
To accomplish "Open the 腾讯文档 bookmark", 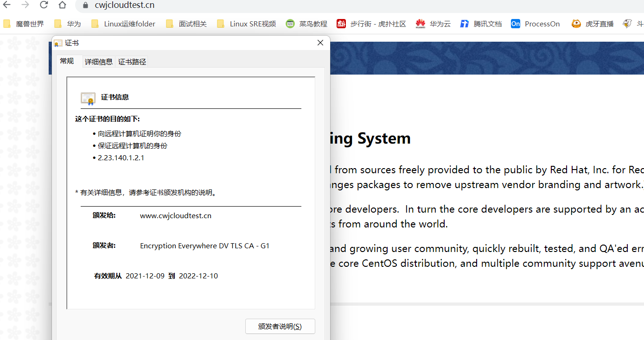I will coord(481,24).
